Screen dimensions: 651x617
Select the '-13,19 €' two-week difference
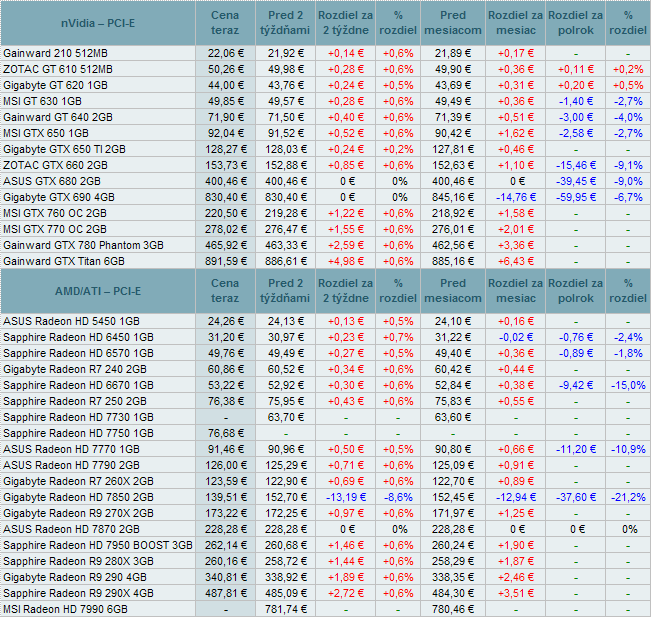(345, 497)
